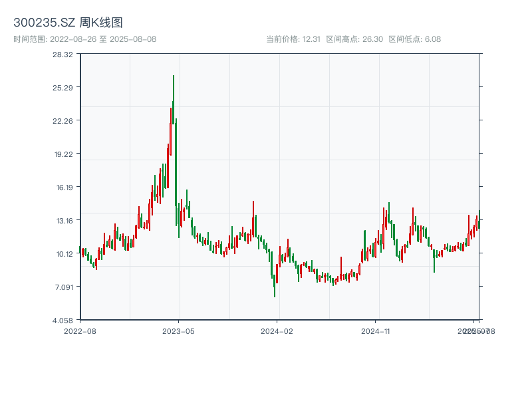
Task: Click the 区间低点 6.08 label
Action: [414, 39]
